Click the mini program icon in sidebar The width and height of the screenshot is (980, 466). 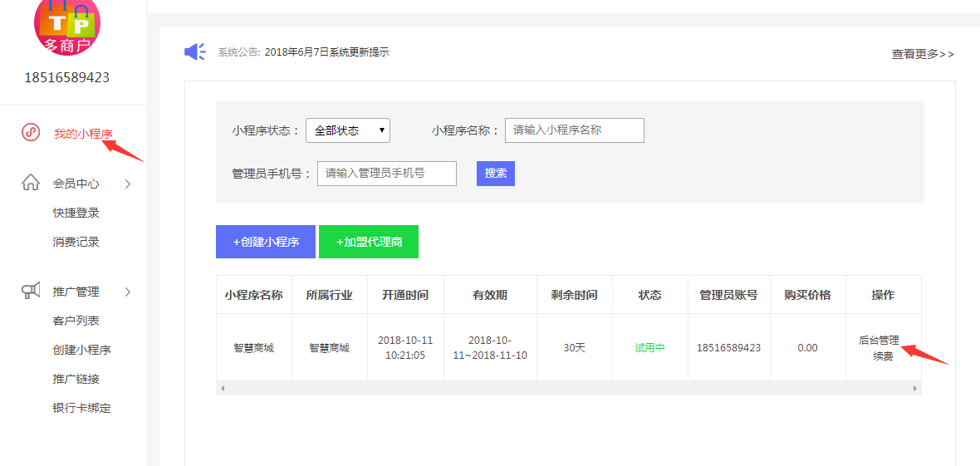click(x=31, y=133)
